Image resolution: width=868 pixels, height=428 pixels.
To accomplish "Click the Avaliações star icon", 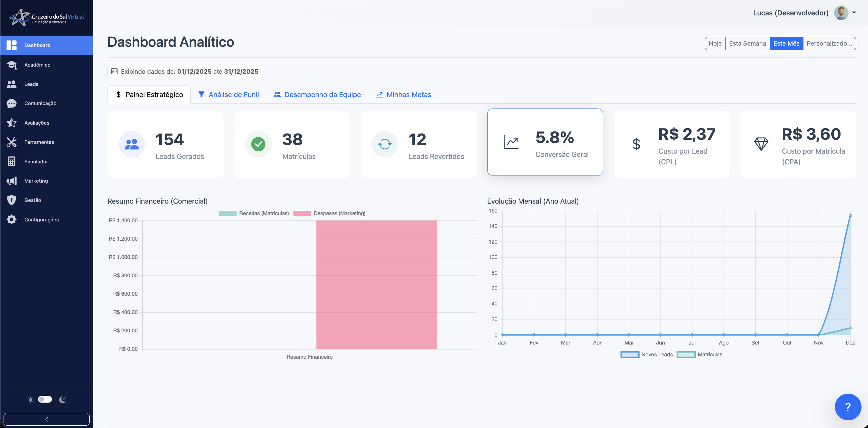I will (12, 123).
